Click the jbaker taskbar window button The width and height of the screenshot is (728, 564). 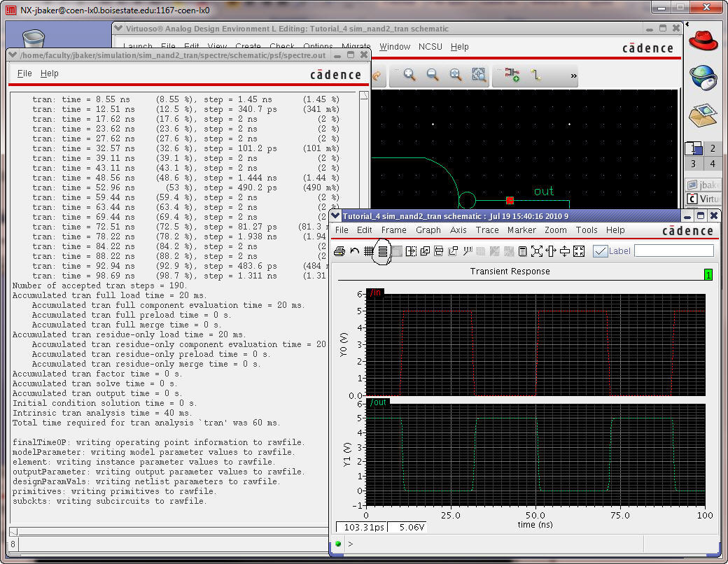(x=703, y=185)
